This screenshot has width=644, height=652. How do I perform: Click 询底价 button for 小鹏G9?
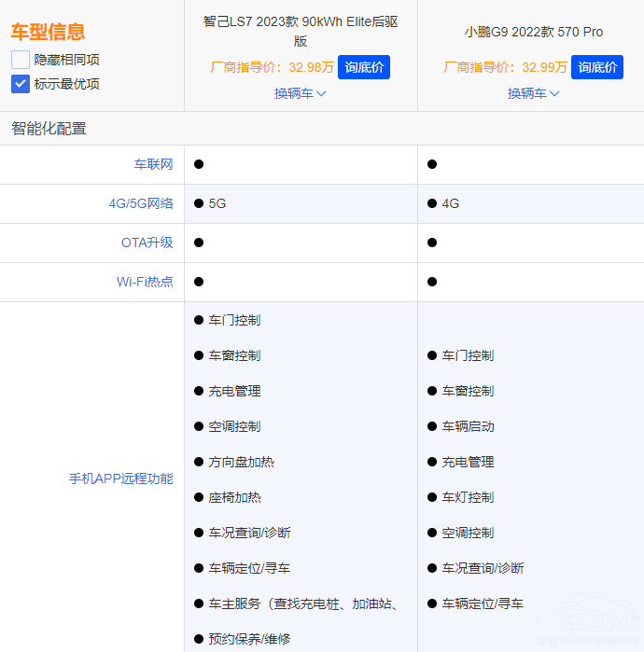point(596,67)
